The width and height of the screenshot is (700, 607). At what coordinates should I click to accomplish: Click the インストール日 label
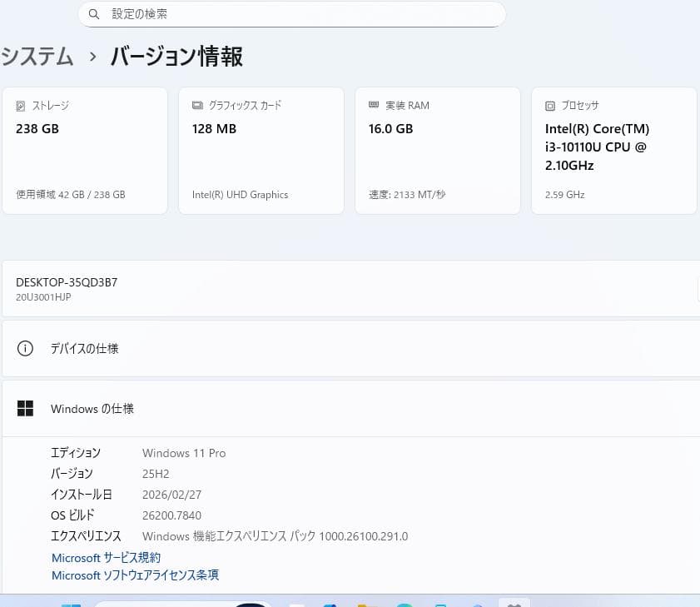point(82,495)
